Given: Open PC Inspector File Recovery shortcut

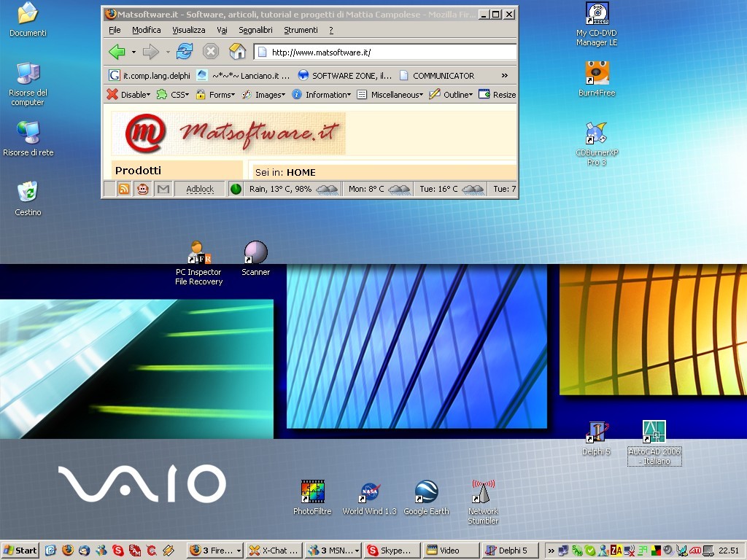Looking at the screenshot, I should pos(198,262).
